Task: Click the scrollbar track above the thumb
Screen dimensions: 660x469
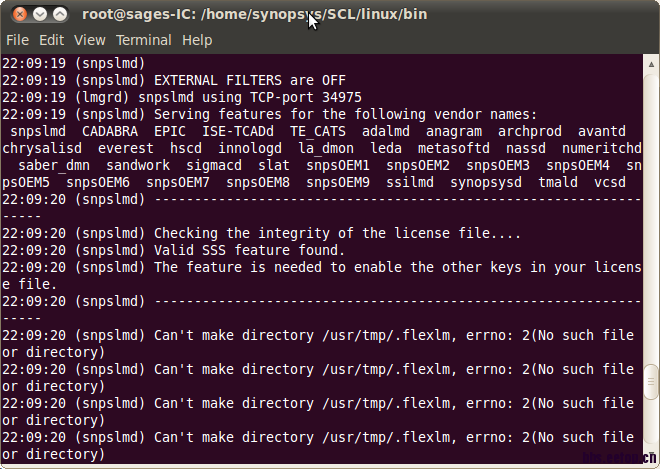Action: tap(651, 200)
